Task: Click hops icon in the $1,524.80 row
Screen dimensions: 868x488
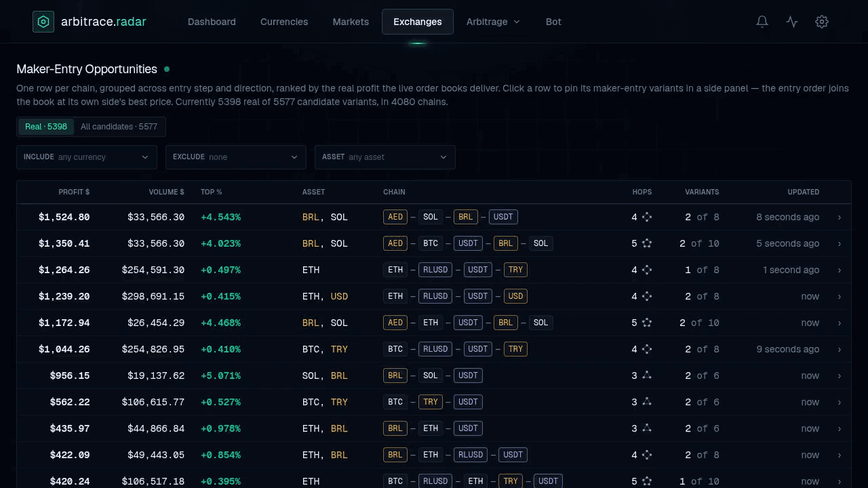Action: pos(647,217)
